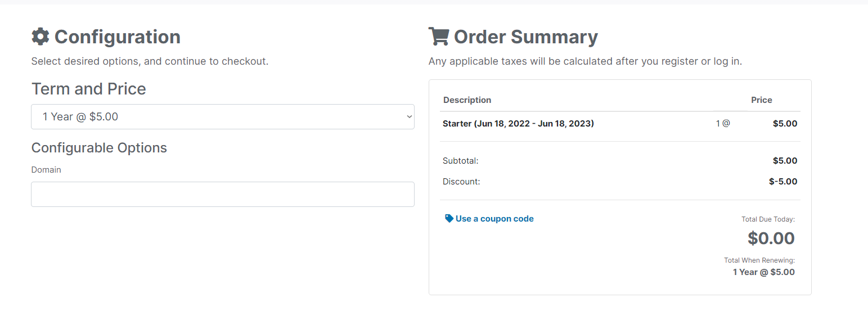Click the Term and Price heading
868x311 pixels.
(89, 89)
